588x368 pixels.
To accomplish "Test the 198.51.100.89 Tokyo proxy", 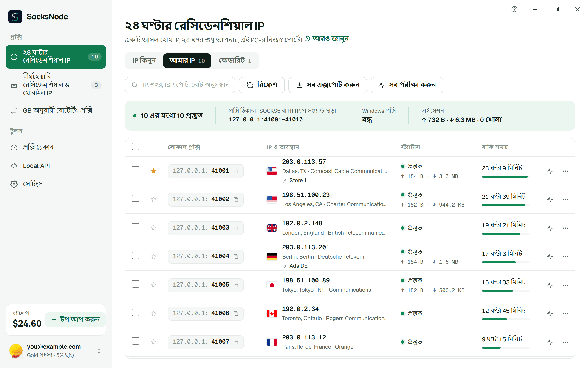I will point(550,285).
